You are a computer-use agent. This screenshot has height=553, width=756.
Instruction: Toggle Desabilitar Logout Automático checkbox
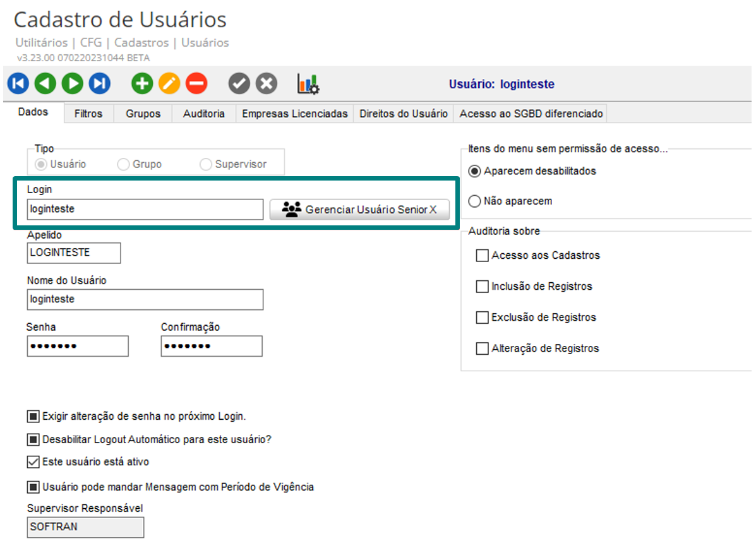coord(33,439)
